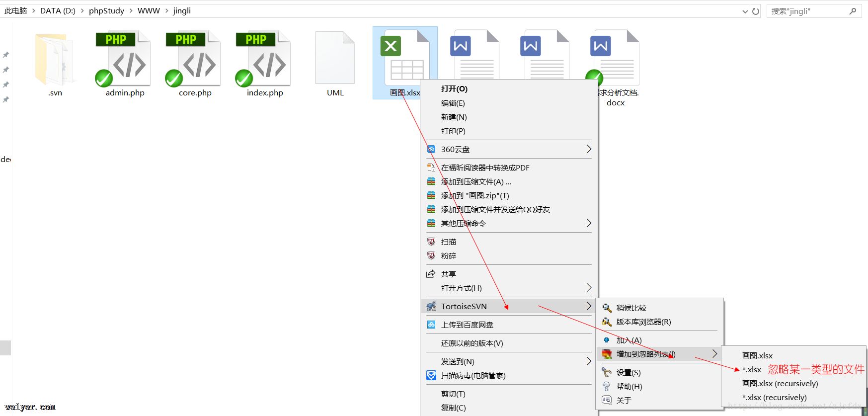Select the core.php file icon
This screenshot has width=868, height=416.
pyautogui.click(x=193, y=59)
